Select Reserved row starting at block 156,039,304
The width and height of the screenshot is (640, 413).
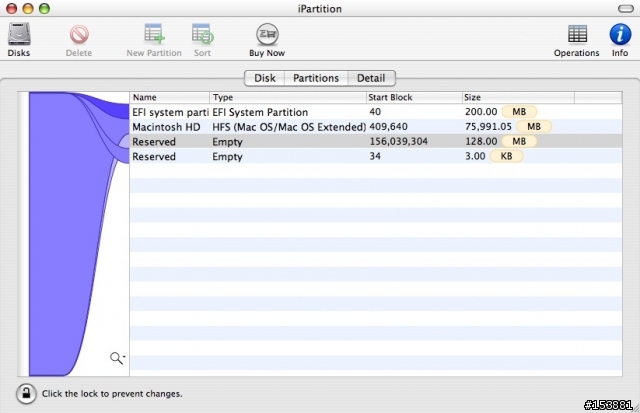376,141
